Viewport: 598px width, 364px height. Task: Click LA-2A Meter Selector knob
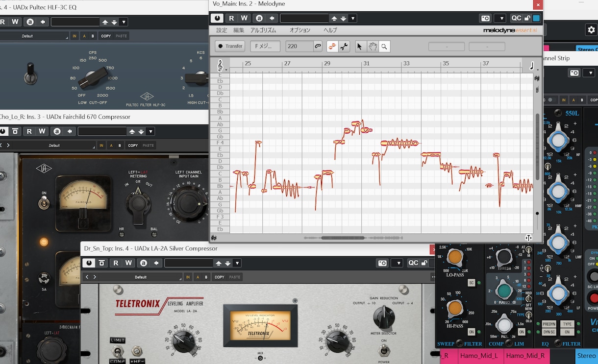(x=384, y=318)
